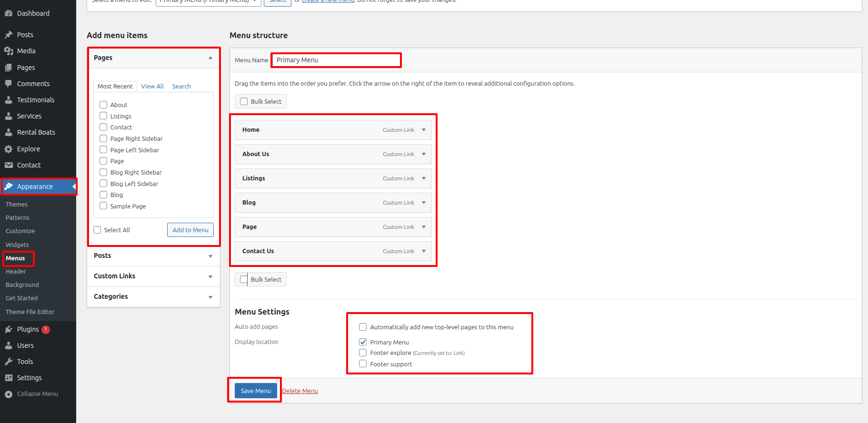
Task: Click the Plugins plug icon
Action: click(x=9, y=329)
